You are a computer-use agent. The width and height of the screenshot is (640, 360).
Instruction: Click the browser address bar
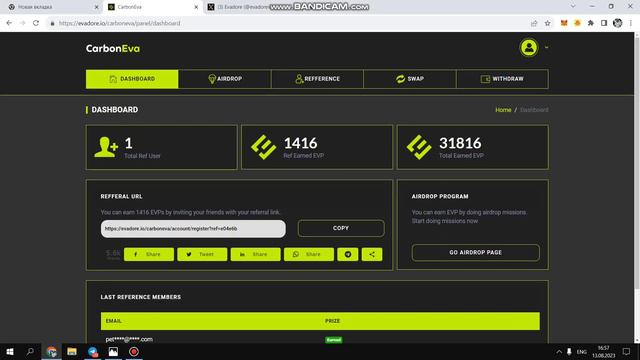point(286,23)
